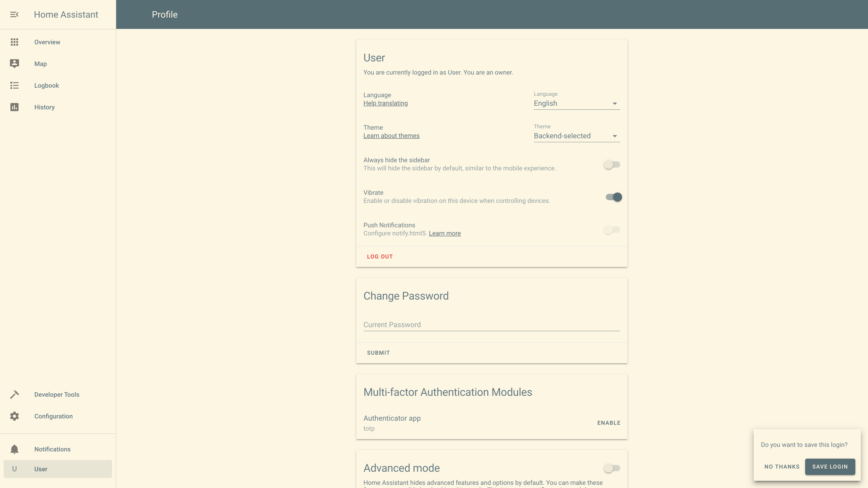Open the Logbook list icon
868x488 pixels.
[x=14, y=86]
